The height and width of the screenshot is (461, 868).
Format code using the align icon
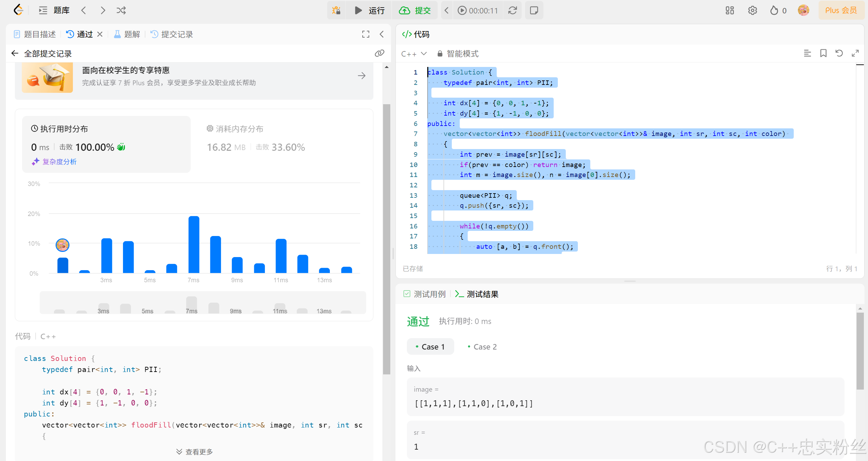pyautogui.click(x=808, y=53)
